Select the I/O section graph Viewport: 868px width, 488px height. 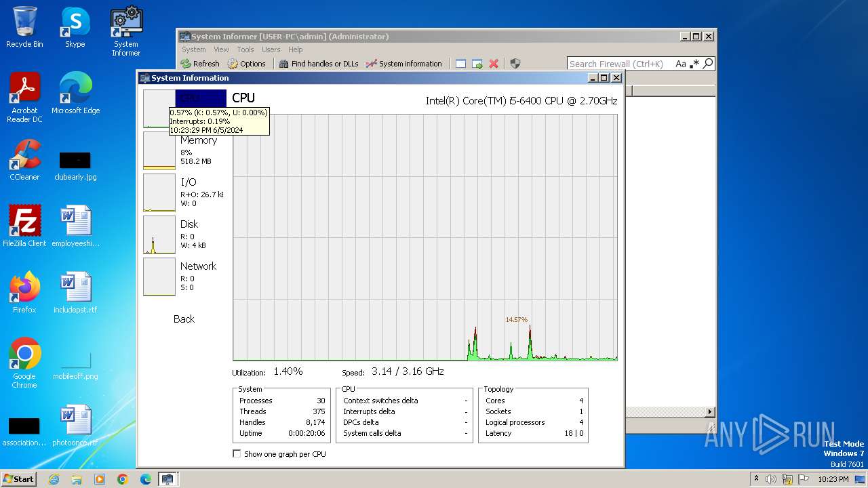(159, 192)
